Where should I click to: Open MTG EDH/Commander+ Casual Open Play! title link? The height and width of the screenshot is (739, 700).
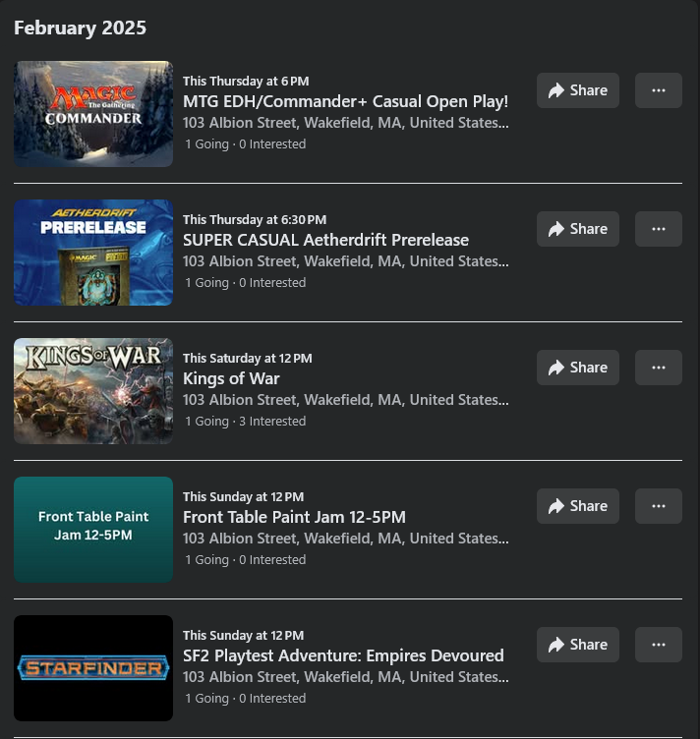345,101
